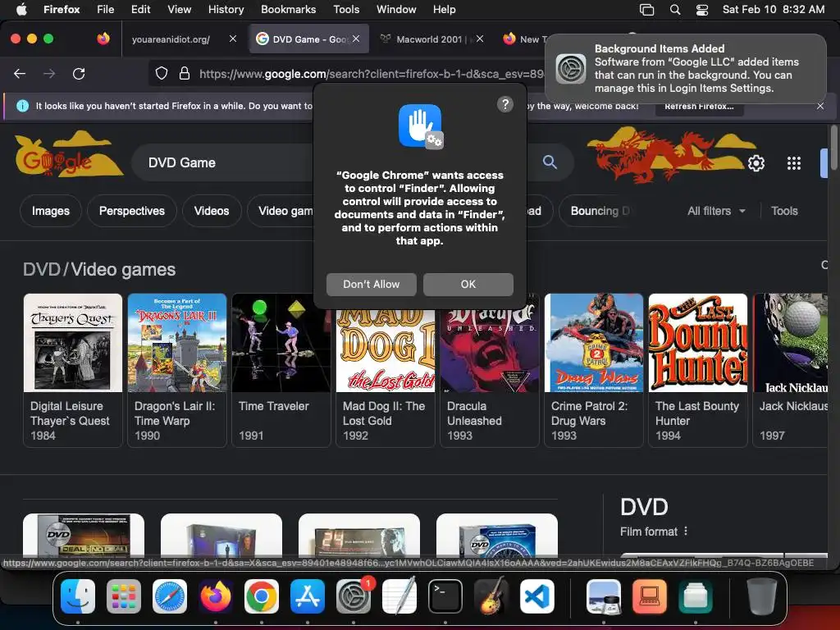Viewport: 840px width, 630px height.
Task: Open the Window menu
Action: (x=396, y=9)
